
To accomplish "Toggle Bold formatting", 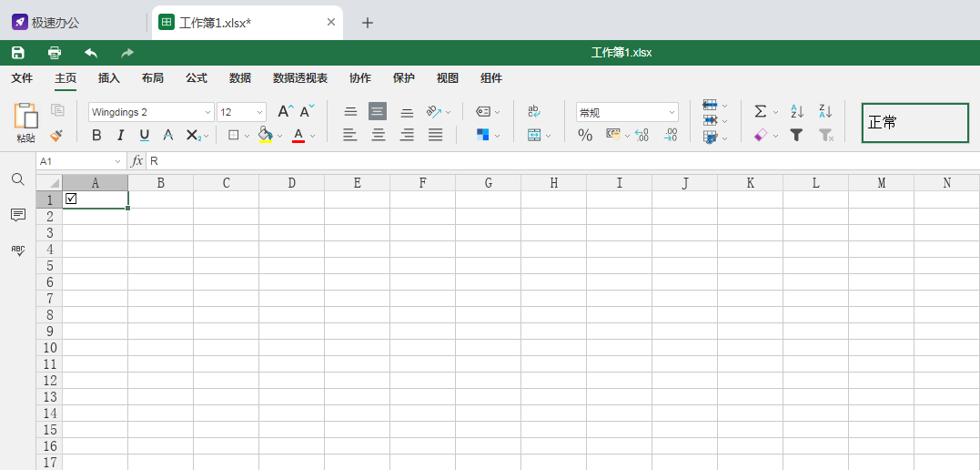I will pyautogui.click(x=96, y=135).
